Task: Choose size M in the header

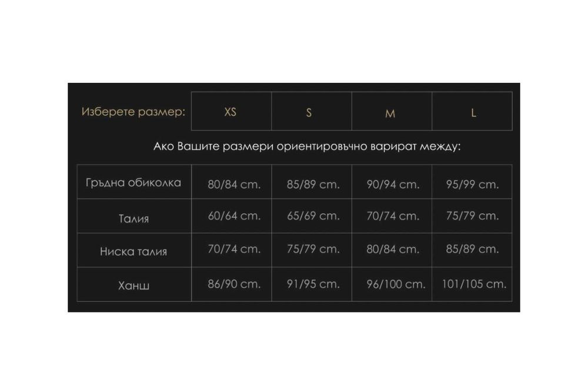Action: pos(390,113)
